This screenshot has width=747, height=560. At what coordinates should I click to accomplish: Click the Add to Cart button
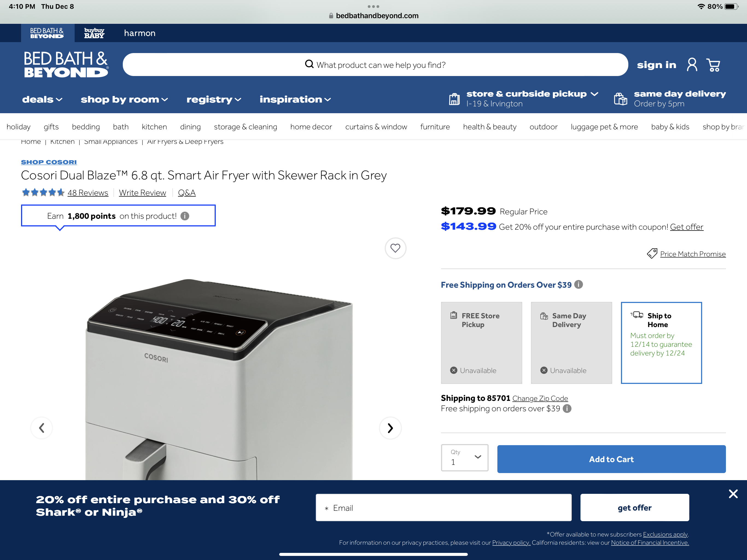(611, 459)
